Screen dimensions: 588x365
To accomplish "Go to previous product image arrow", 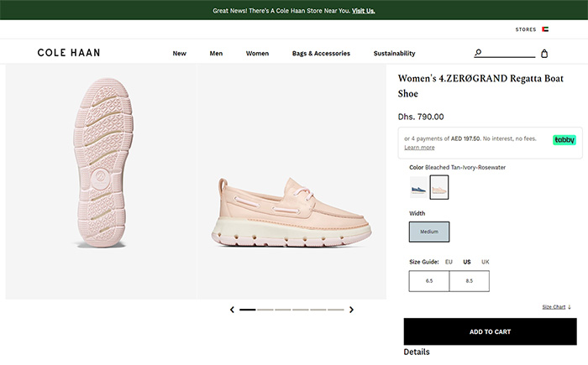I will (x=232, y=310).
